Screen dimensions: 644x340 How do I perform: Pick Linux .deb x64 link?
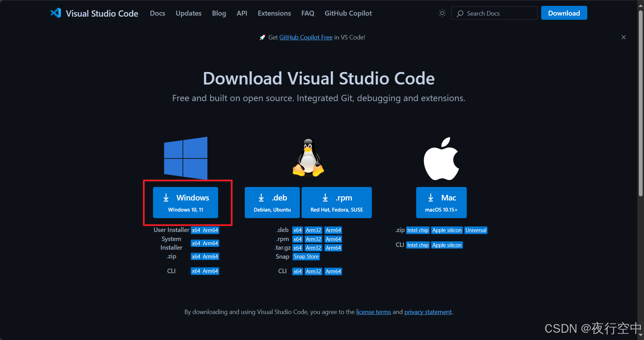(297, 230)
